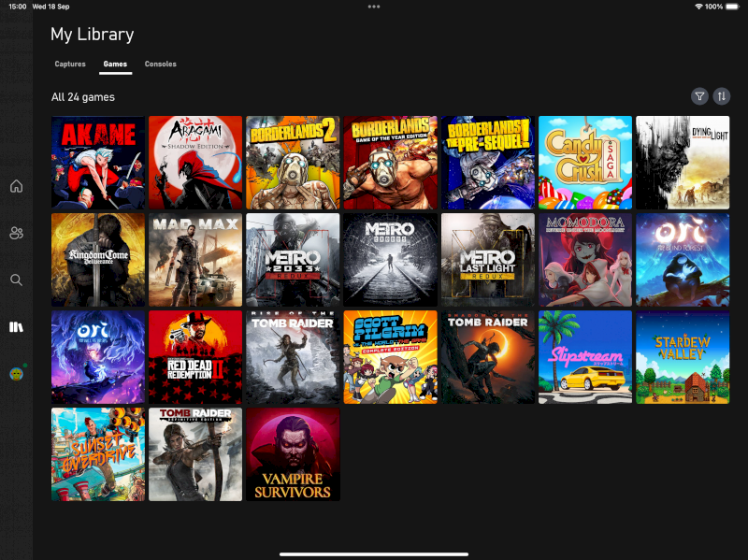Image resolution: width=748 pixels, height=560 pixels.
Task: Open the profile avatar in sidebar
Action: 17,374
